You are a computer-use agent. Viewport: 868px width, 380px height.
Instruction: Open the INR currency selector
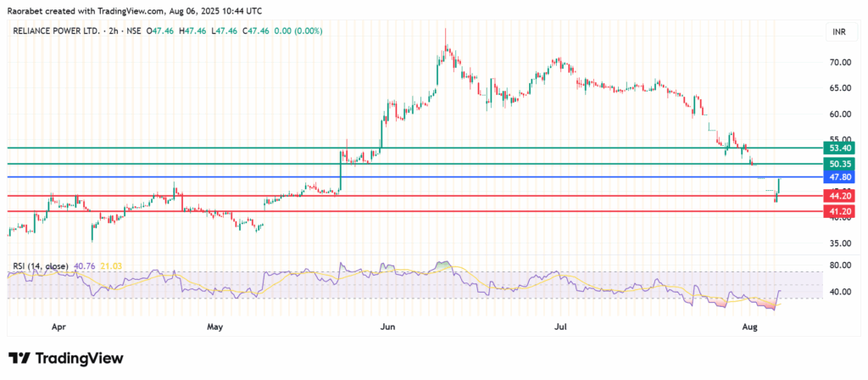tap(836, 32)
